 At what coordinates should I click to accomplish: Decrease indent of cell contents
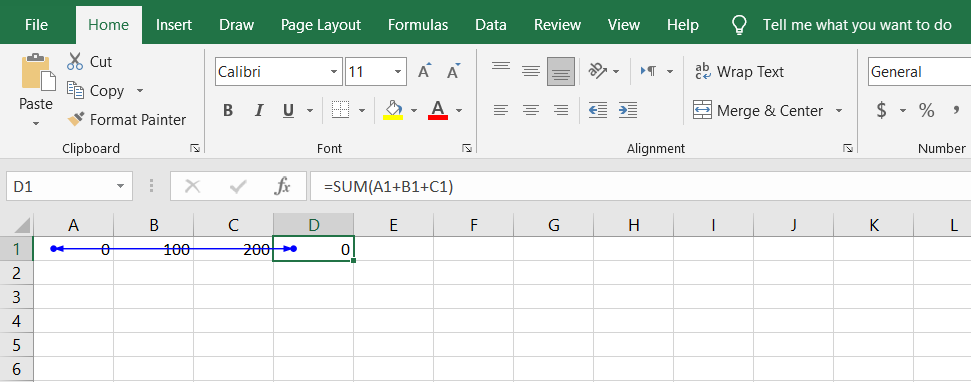(598, 110)
